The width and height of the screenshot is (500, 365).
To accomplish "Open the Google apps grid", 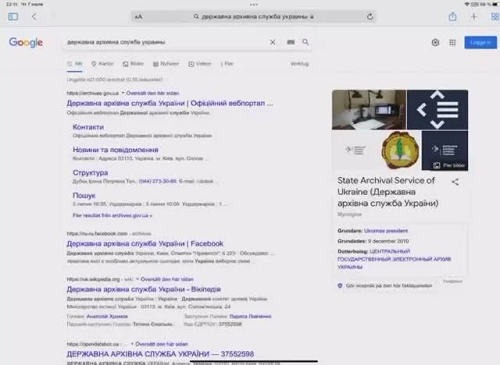I will click(452, 42).
